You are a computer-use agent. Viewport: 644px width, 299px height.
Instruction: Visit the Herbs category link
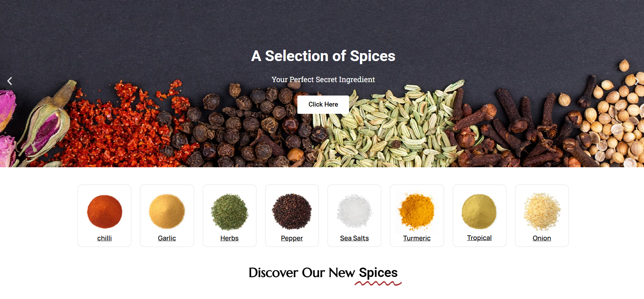[x=230, y=238]
